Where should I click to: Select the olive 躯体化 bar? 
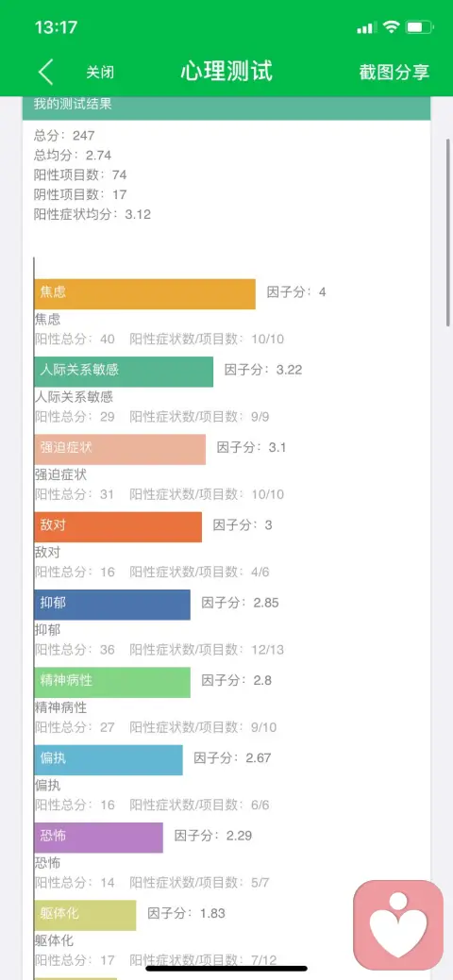point(85,915)
